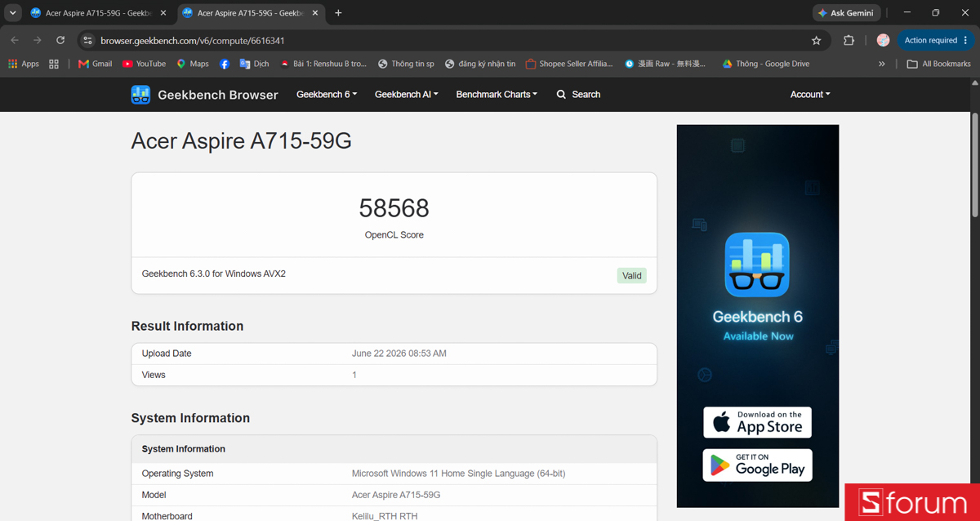Viewport: 980px width, 521px height.
Task: Open the tab groups grid icon
Action: click(x=54, y=64)
